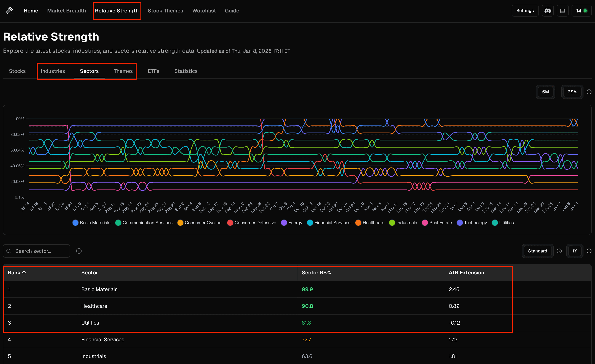
Task: Open the Discord icon button
Action: pyautogui.click(x=547, y=11)
